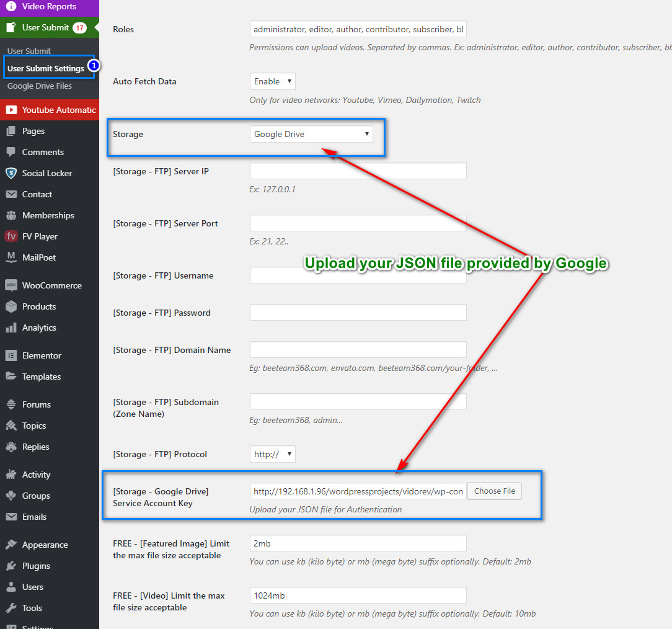Expand the Storage Google Drive dropdown
This screenshot has width=672, height=629.
[311, 134]
